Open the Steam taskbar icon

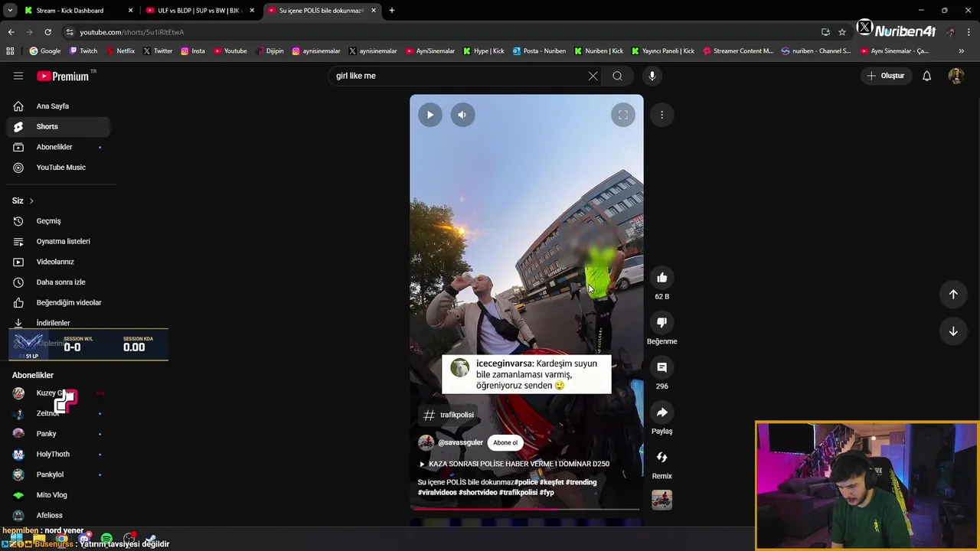pos(152,539)
